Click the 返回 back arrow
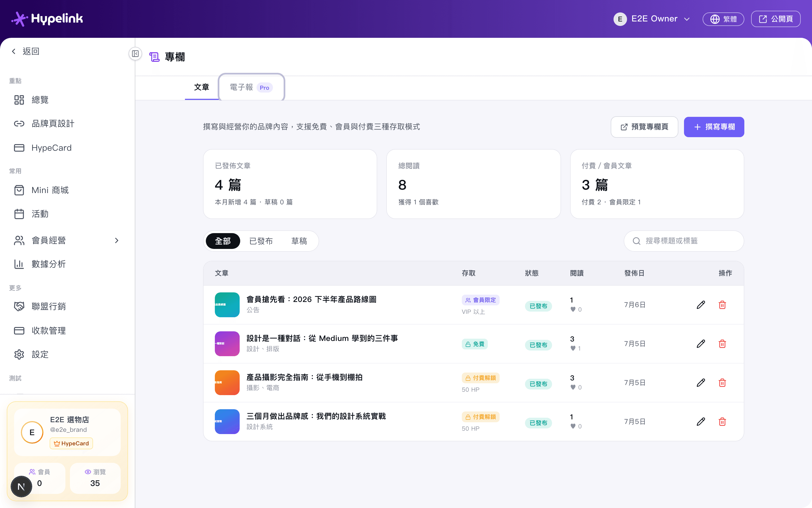Image resolution: width=812 pixels, height=508 pixels. pos(14,51)
